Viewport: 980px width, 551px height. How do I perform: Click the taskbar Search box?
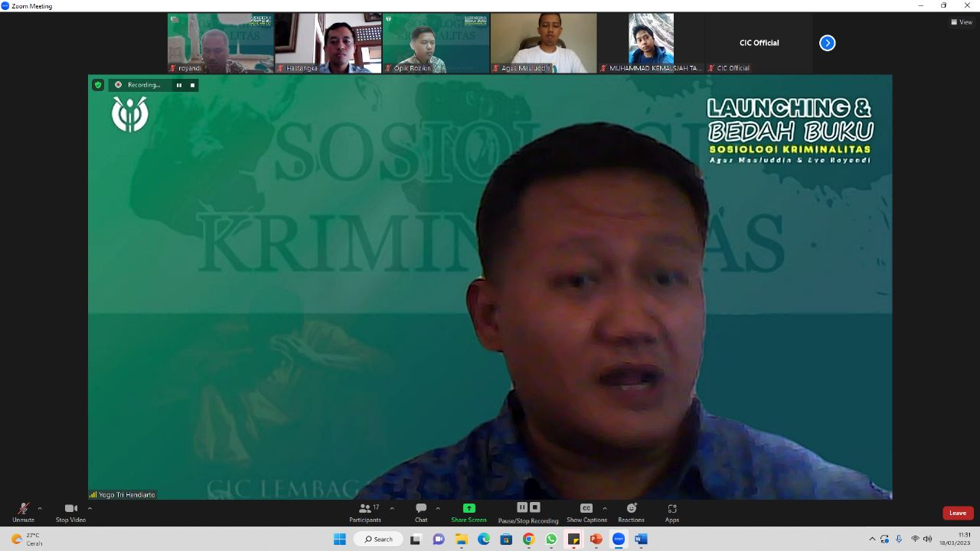378,539
